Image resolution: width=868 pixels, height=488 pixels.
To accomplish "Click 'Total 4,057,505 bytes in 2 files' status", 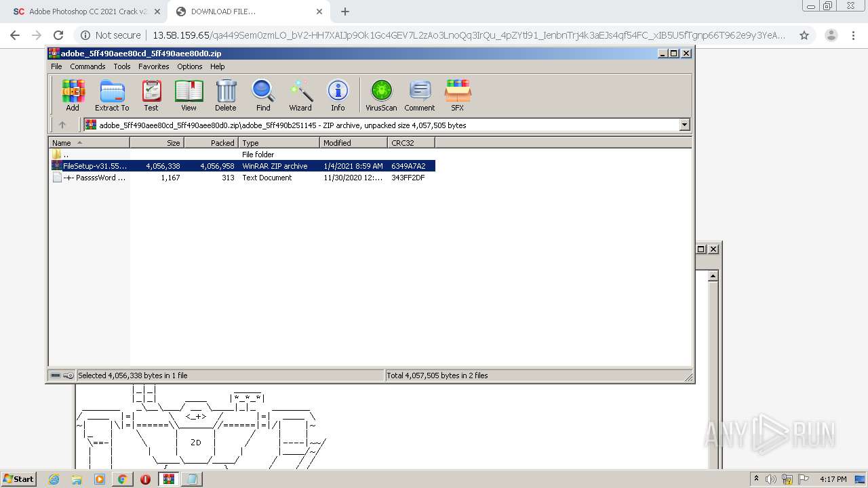I will tap(437, 375).
